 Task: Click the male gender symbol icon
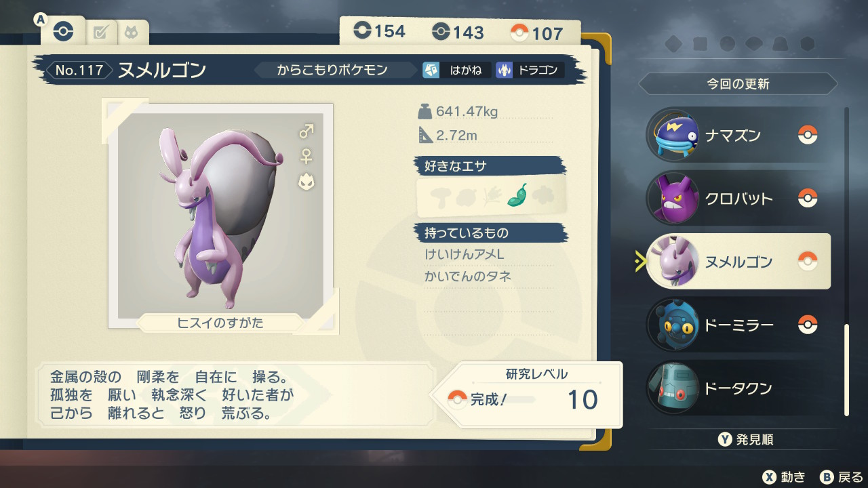[x=307, y=131]
